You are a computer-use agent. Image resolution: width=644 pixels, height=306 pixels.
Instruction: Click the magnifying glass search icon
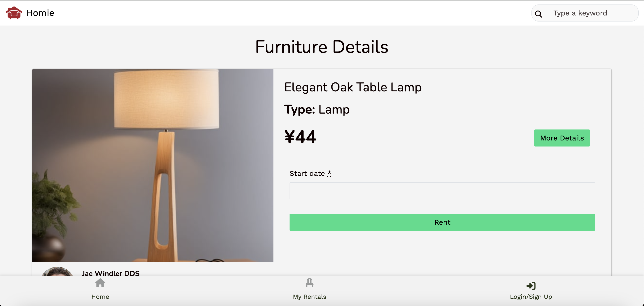[539, 14]
